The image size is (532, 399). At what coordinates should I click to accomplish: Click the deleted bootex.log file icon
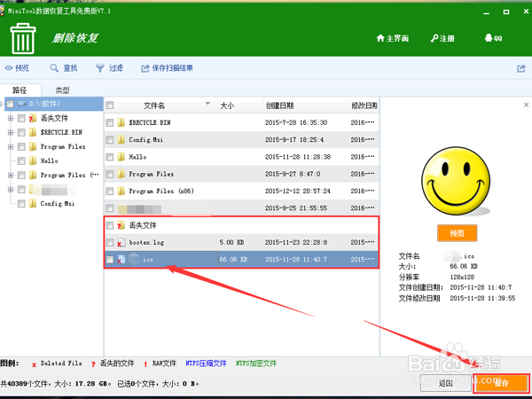click(x=121, y=242)
